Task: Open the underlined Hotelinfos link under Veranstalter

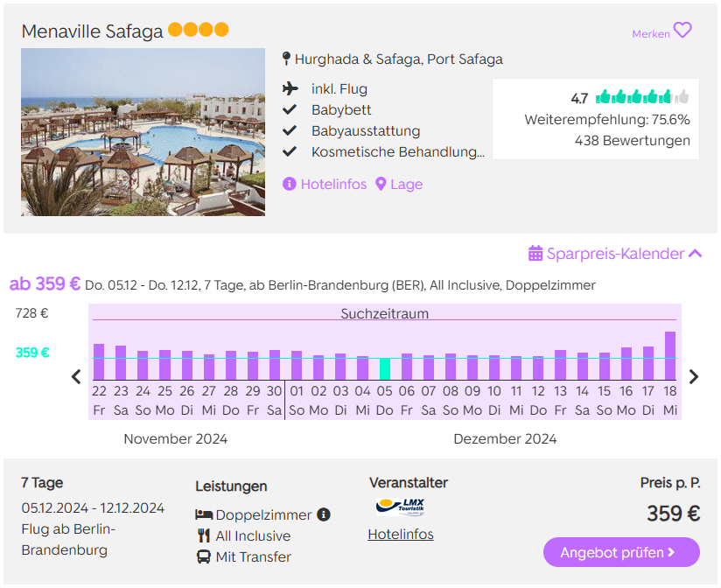Action: click(401, 535)
